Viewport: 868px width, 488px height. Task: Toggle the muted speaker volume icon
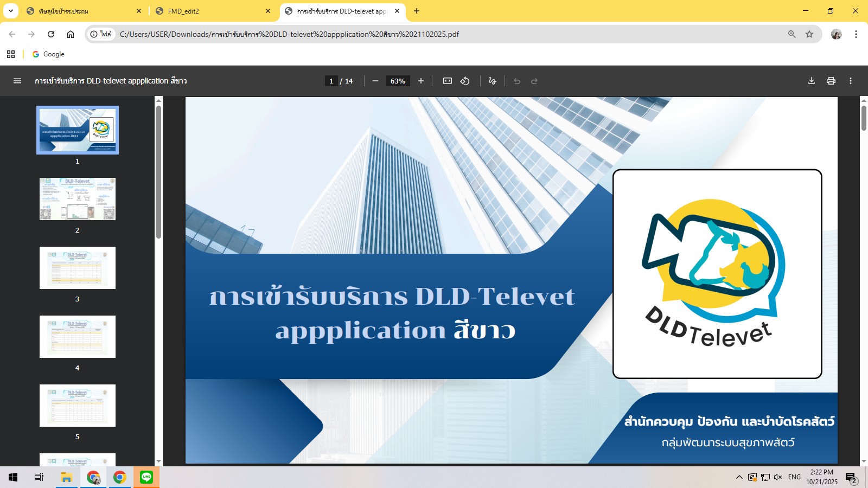pos(778,477)
